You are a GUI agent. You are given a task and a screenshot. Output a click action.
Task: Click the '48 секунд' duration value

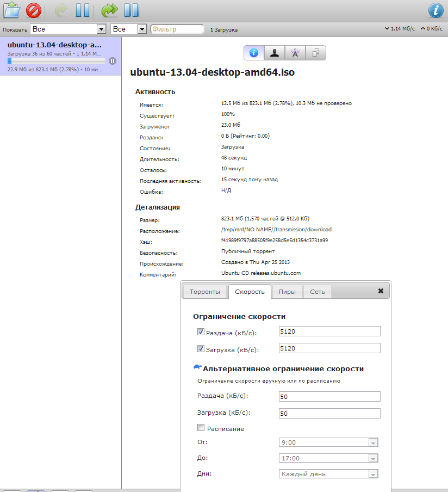[x=234, y=157]
